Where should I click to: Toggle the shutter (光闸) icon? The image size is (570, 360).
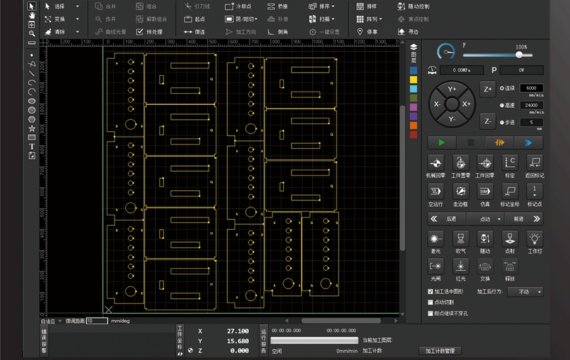tap(435, 266)
